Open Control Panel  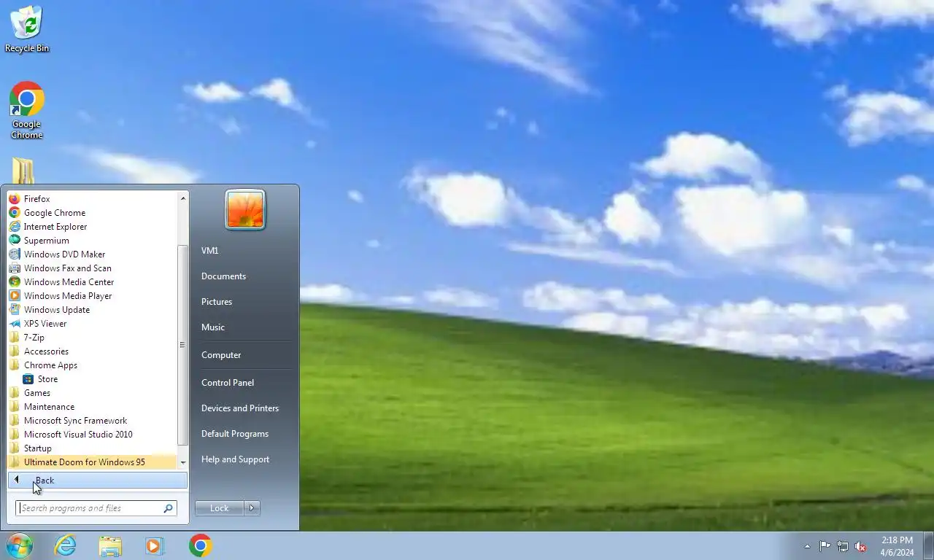(244, 382)
